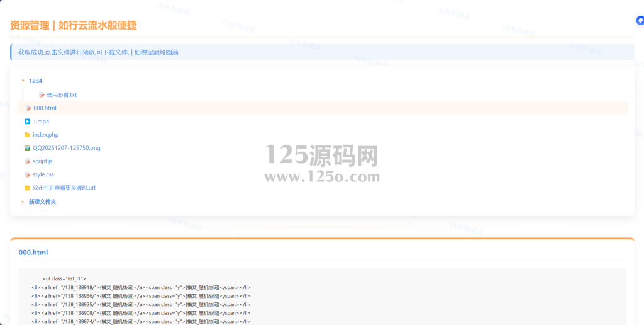Open script.js in the file list
The height and width of the screenshot is (325, 644).
point(43,161)
